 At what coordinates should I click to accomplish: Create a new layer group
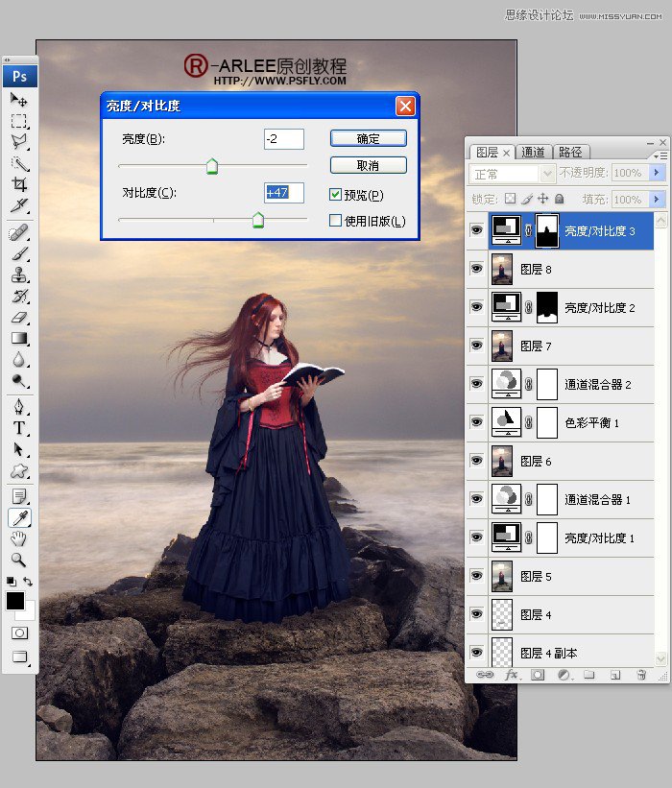(x=589, y=675)
